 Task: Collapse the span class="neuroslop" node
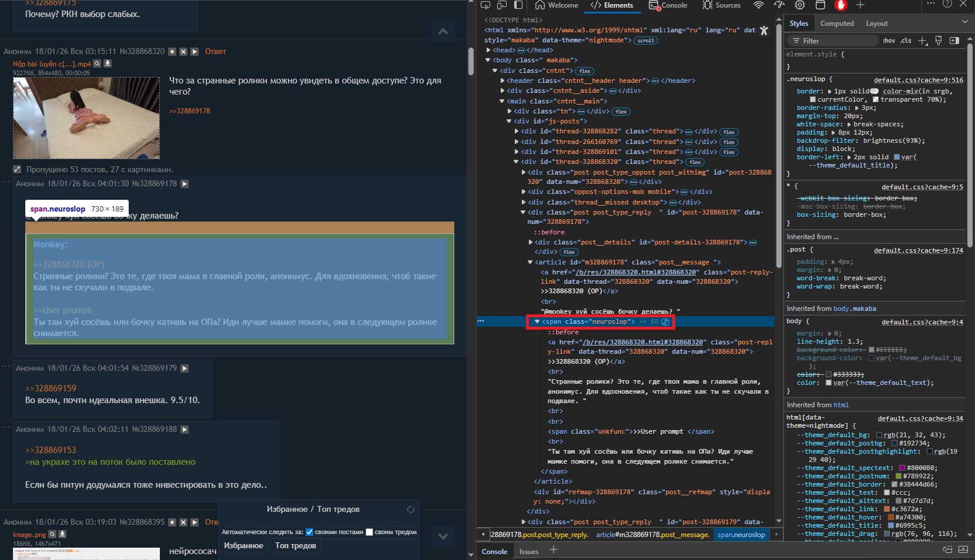[537, 321]
